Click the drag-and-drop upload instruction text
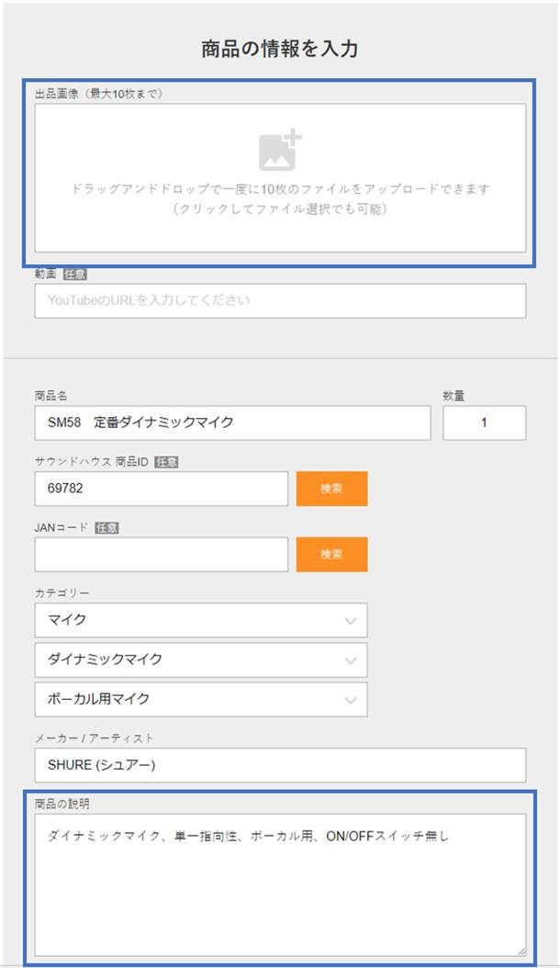 pyautogui.click(x=280, y=189)
